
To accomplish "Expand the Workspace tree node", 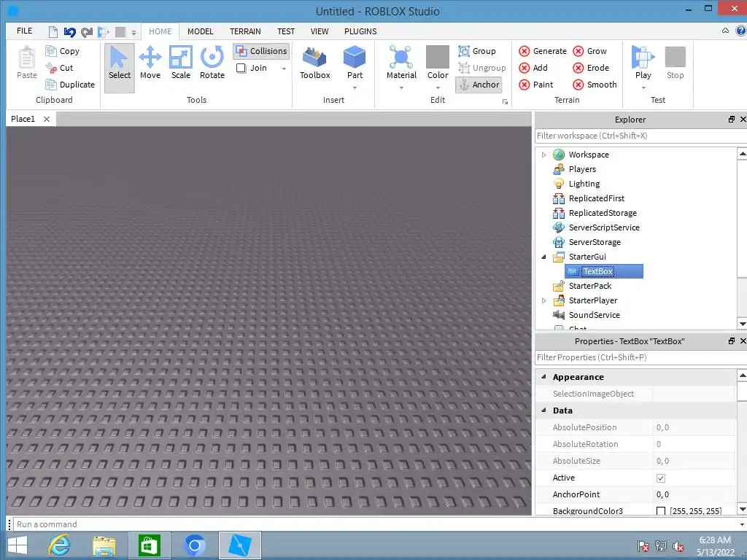I will tap(543, 155).
